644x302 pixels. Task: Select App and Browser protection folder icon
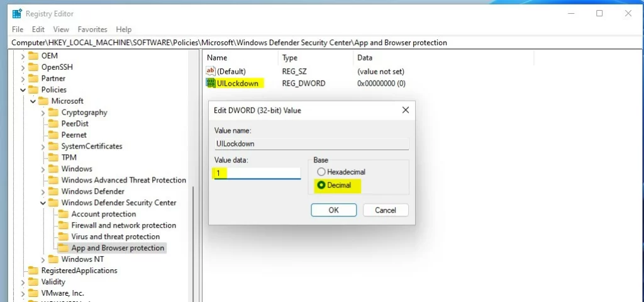[x=64, y=248]
